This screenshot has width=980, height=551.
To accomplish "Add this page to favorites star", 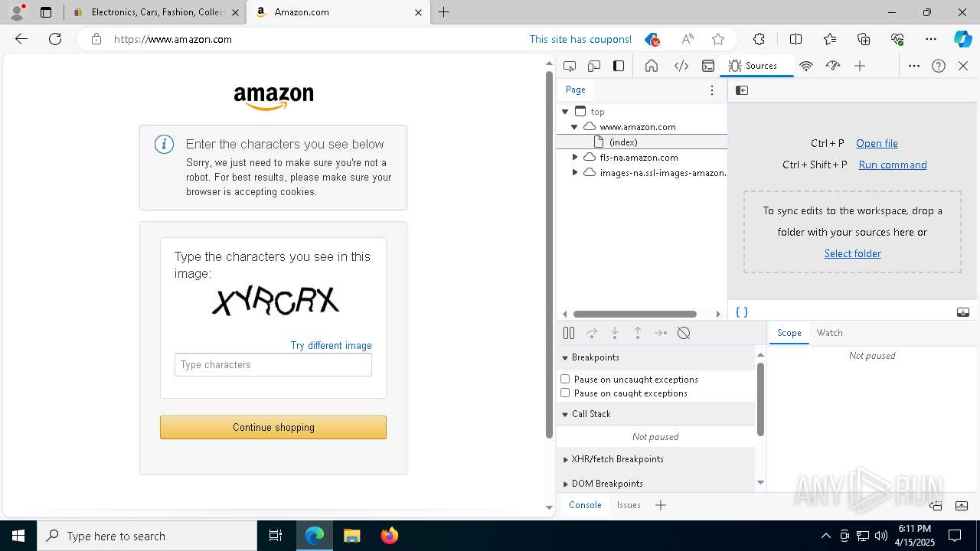I will [717, 39].
